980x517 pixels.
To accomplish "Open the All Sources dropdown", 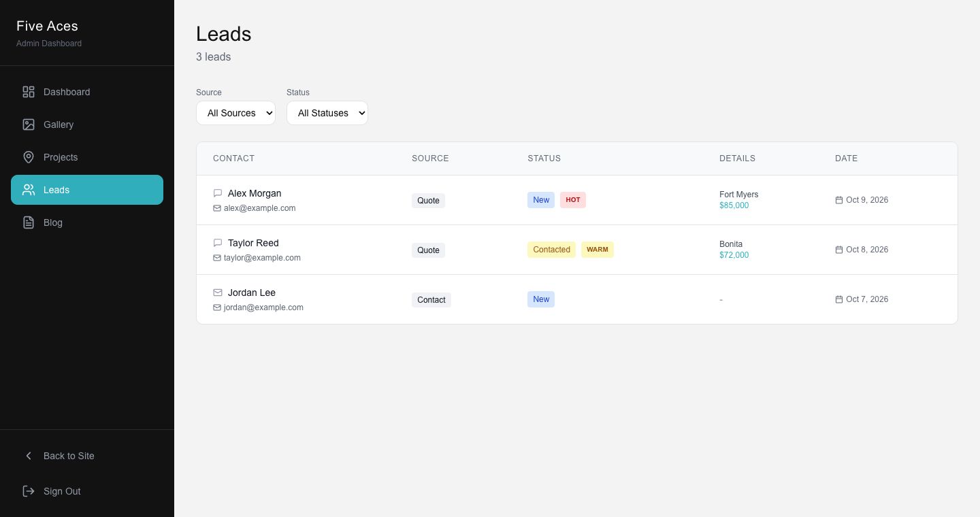I will pyautogui.click(x=235, y=113).
